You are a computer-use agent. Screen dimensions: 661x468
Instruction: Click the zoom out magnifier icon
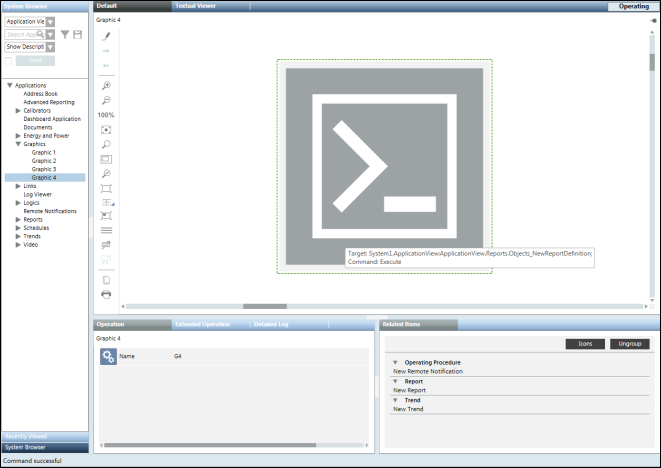[x=106, y=101]
